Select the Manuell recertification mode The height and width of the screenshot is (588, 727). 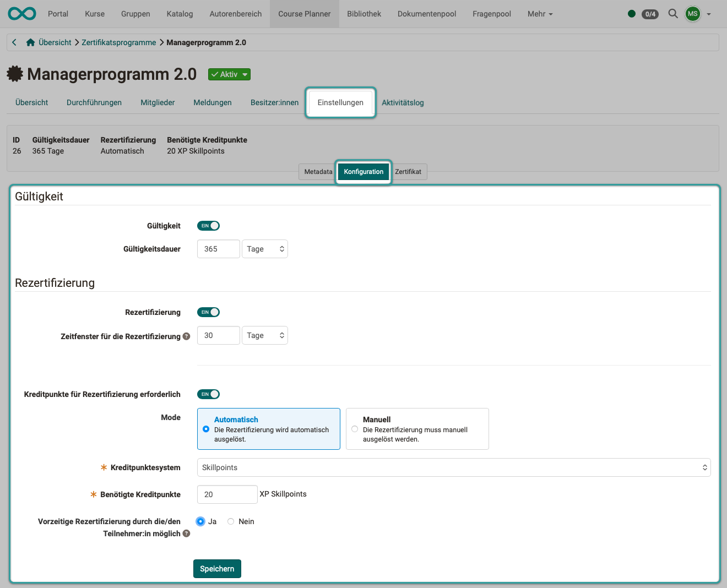(x=354, y=428)
